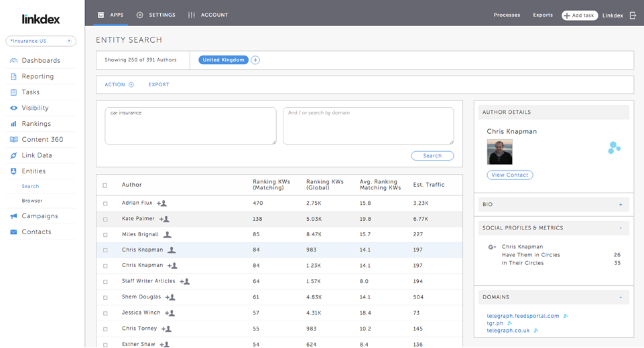The image size is (644, 348).
Task: Click the View Contact button
Action: pos(510,175)
